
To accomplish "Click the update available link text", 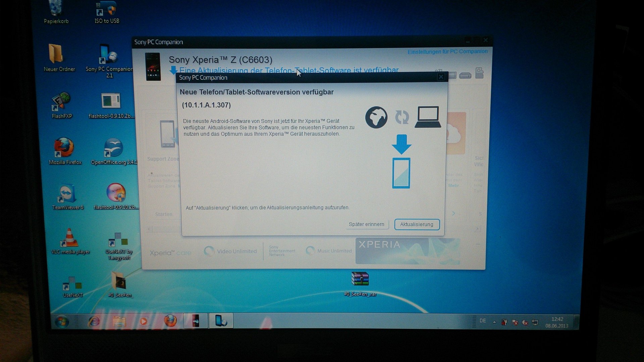I will tap(289, 70).
